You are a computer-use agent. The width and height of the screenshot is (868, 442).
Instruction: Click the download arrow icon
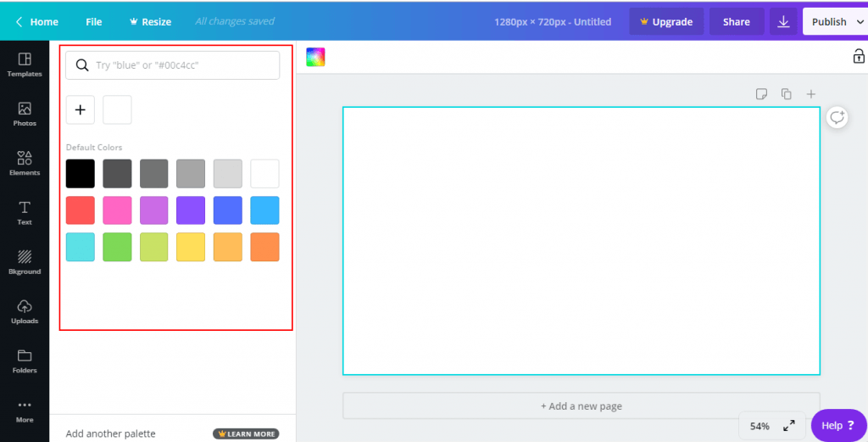(x=783, y=21)
